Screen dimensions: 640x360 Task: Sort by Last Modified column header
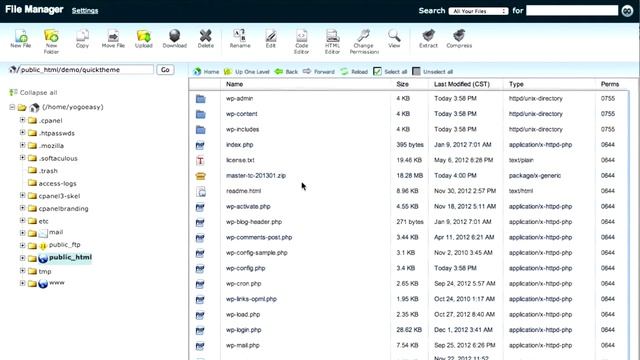(x=462, y=84)
